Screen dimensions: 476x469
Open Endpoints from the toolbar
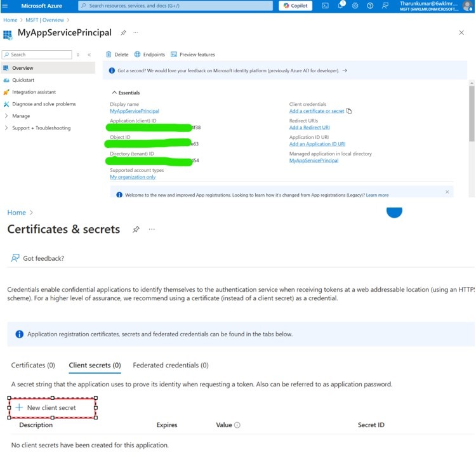[x=150, y=55]
